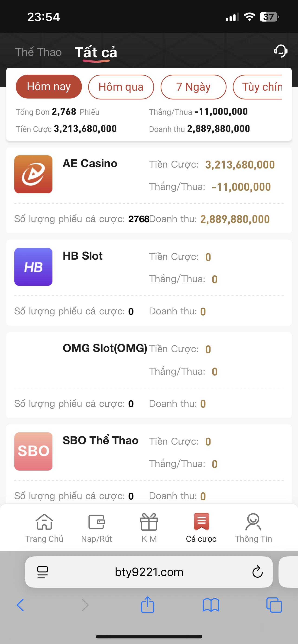Select the Hôm qua filter
This screenshot has width=298, height=644.
pos(121,87)
